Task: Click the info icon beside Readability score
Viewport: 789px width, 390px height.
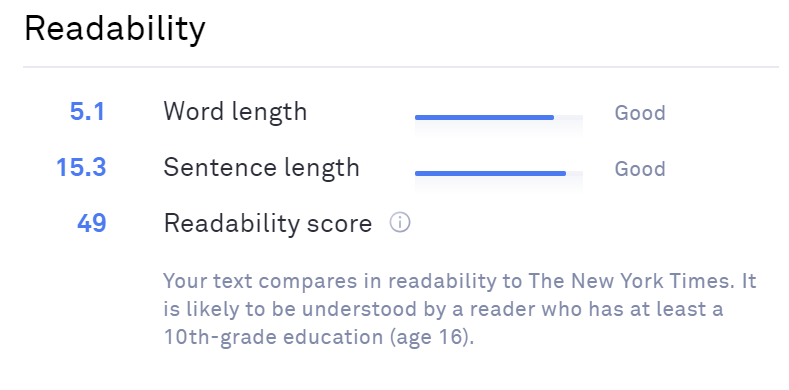Action: coord(400,222)
